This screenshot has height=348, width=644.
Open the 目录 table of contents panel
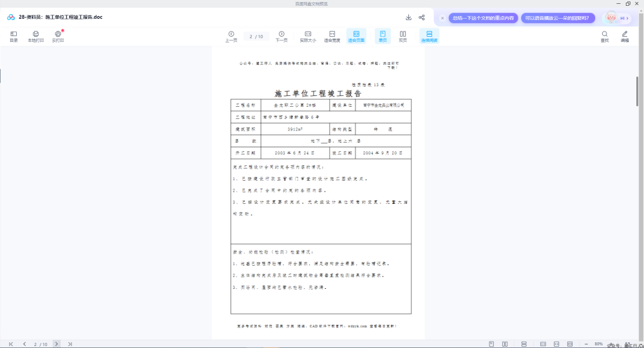tap(14, 37)
